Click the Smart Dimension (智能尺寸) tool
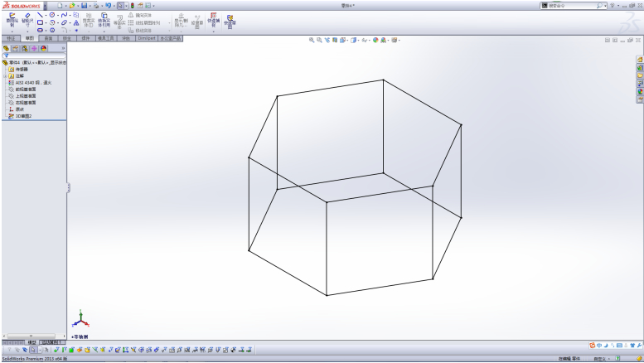 tap(27, 19)
